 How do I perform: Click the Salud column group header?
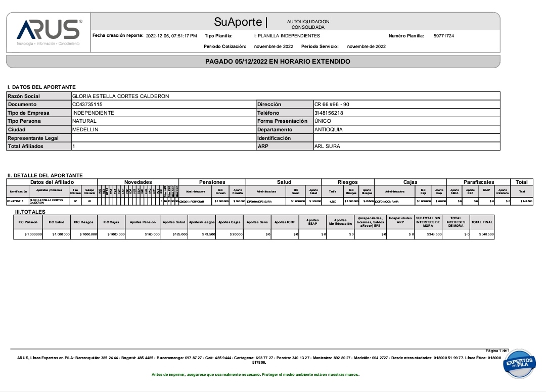click(284, 182)
